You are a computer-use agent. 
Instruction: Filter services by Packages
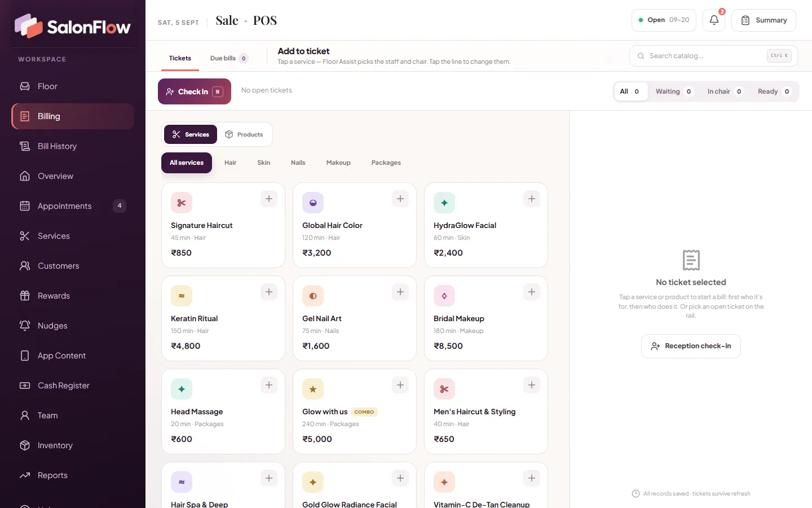(x=386, y=163)
